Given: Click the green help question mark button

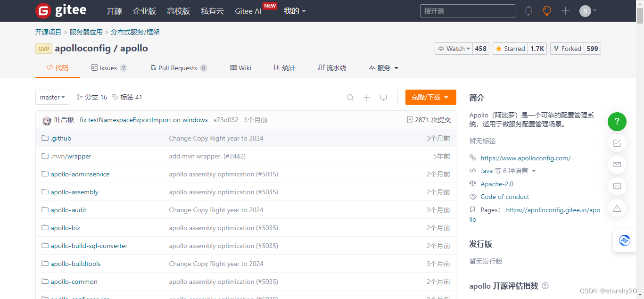Looking at the screenshot, I should [617, 122].
